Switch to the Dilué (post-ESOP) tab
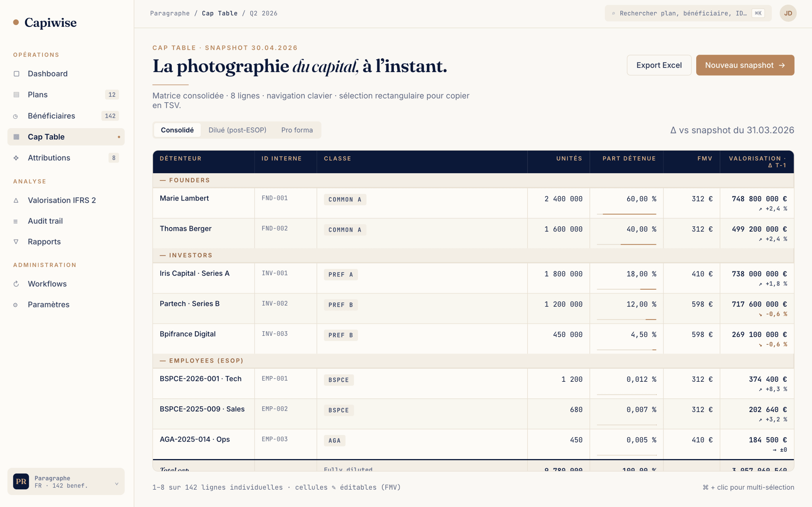This screenshot has width=812, height=507. (x=237, y=130)
